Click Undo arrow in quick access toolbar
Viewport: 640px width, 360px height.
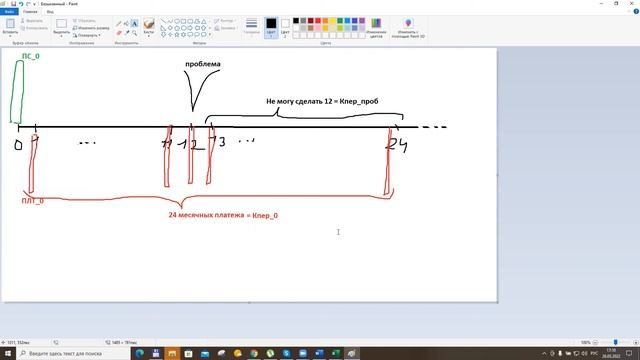21,4
